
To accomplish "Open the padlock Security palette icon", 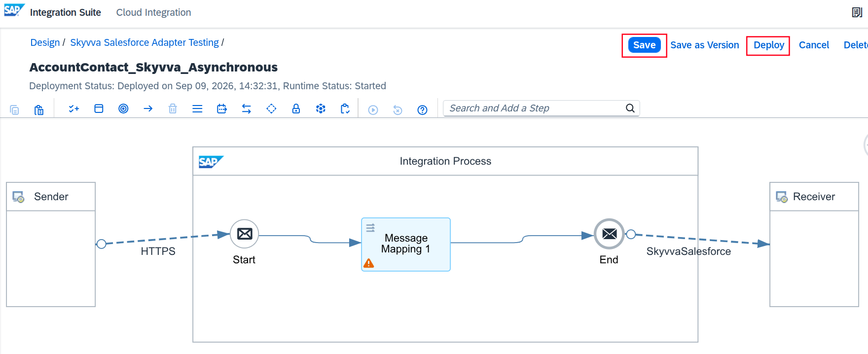I will click(296, 108).
